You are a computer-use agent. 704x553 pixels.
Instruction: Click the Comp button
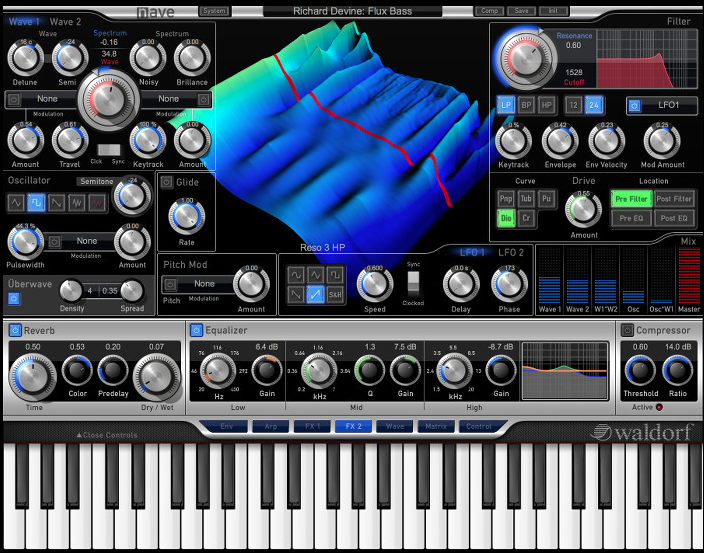pyautogui.click(x=489, y=11)
